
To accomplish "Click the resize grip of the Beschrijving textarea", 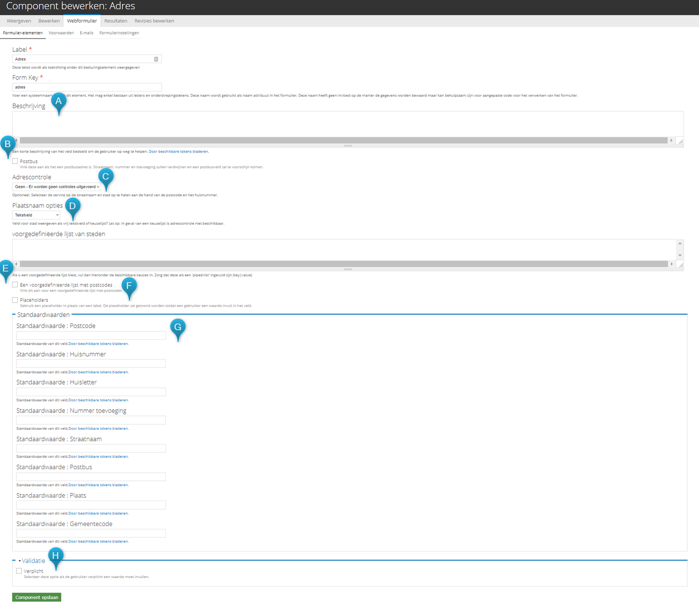I will point(680,141).
